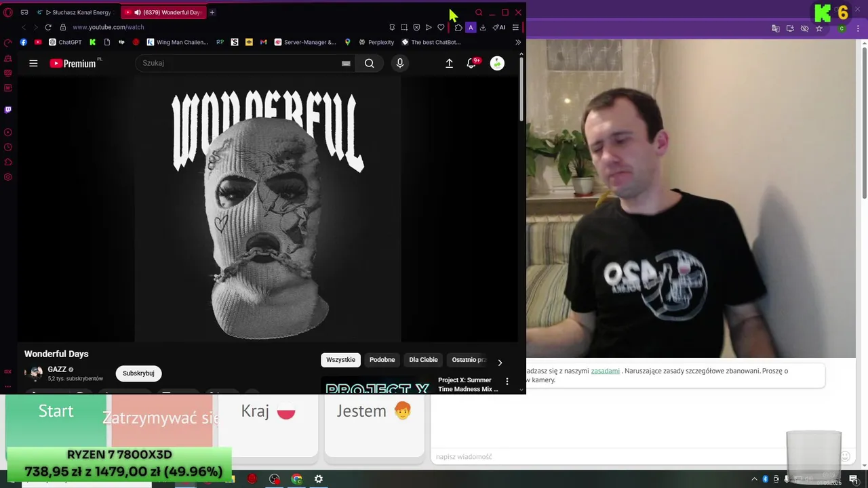This screenshot has height=488, width=868.
Task: Open on-screen keyboard in YouTube search box
Action: pos(346,63)
